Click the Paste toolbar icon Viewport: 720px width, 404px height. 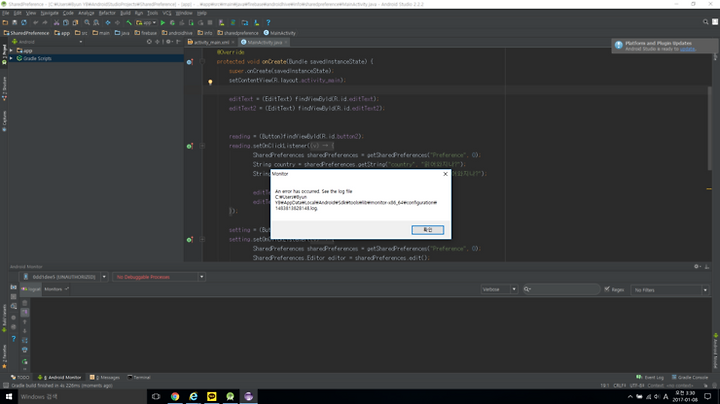pos(75,22)
